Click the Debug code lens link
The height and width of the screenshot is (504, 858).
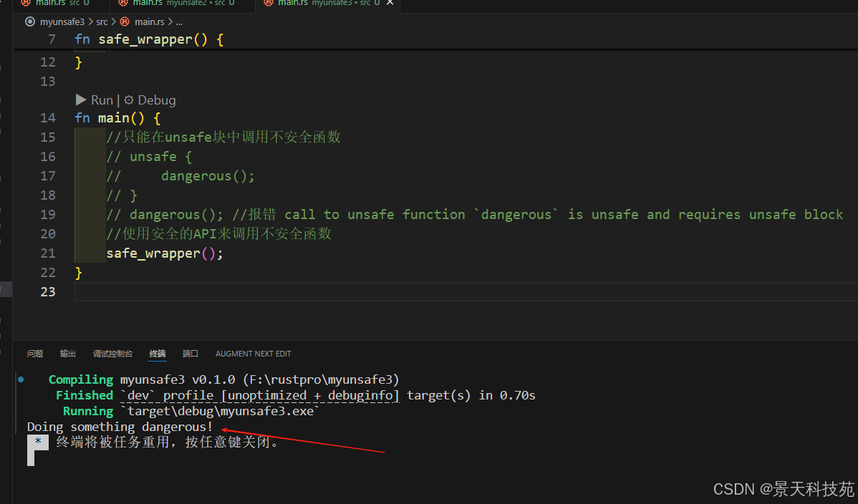[x=157, y=100]
